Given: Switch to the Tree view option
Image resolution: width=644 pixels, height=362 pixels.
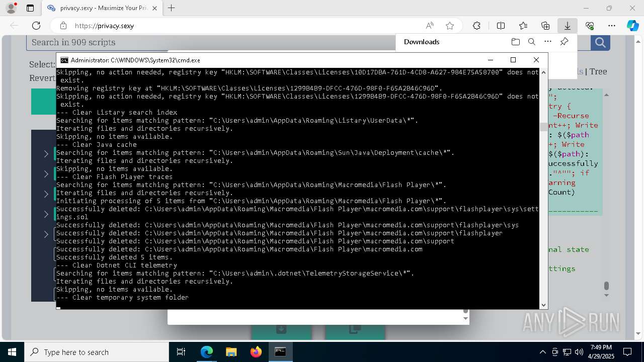Looking at the screenshot, I should [598, 71].
